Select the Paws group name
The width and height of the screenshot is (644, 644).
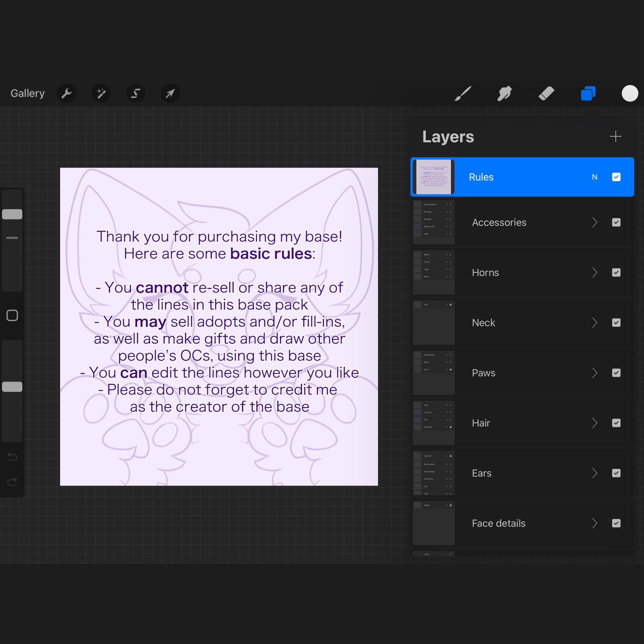(x=483, y=373)
